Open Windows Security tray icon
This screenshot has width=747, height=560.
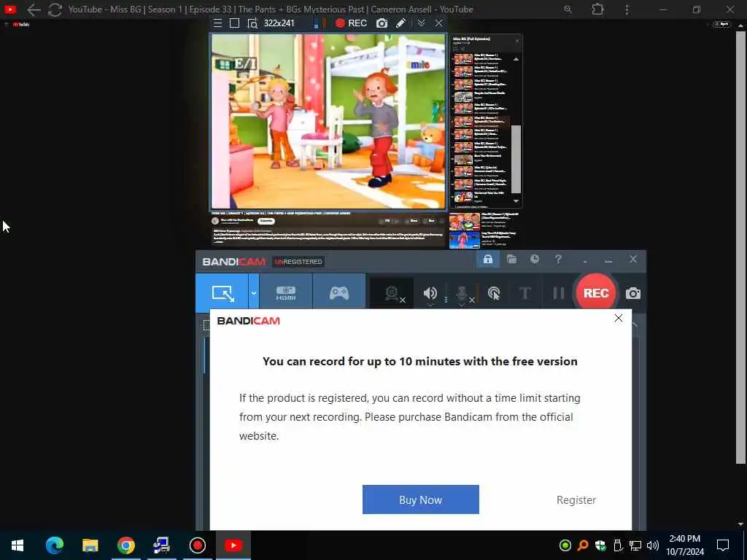click(600, 545)
